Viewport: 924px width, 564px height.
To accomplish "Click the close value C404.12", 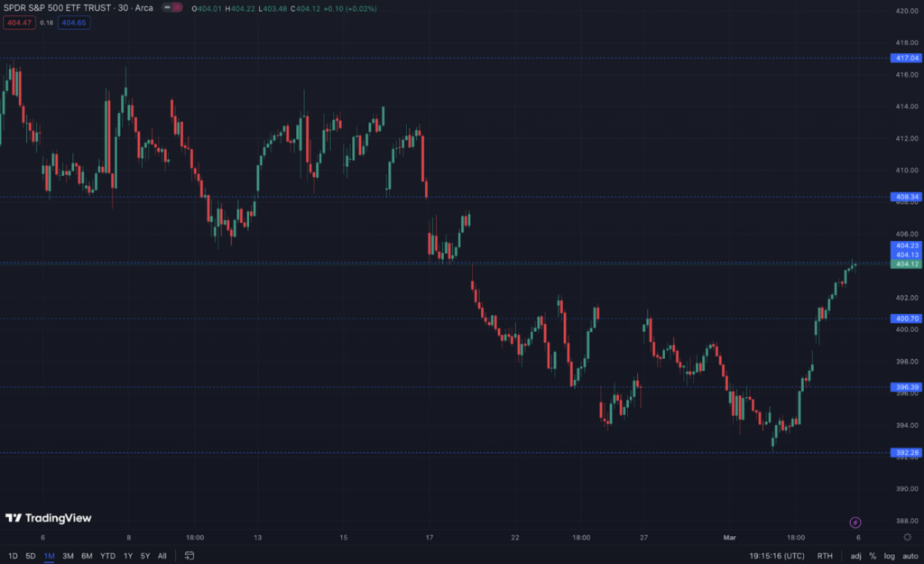I will coord(305,8).
